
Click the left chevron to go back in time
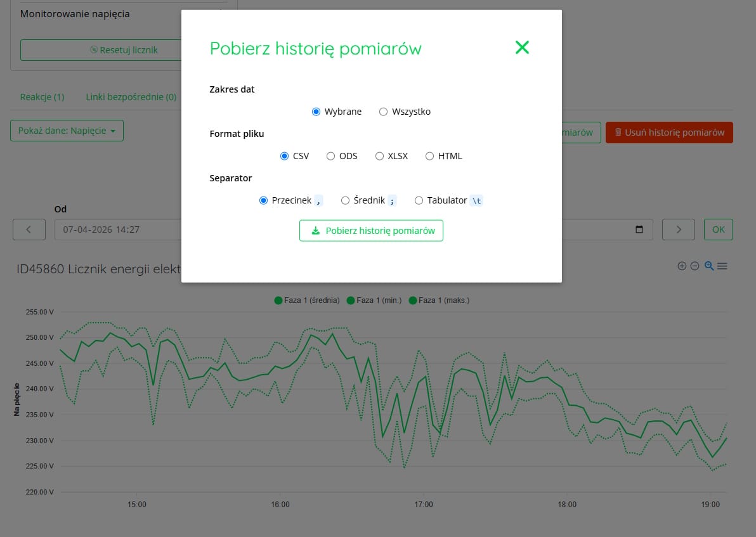(29, 229)
